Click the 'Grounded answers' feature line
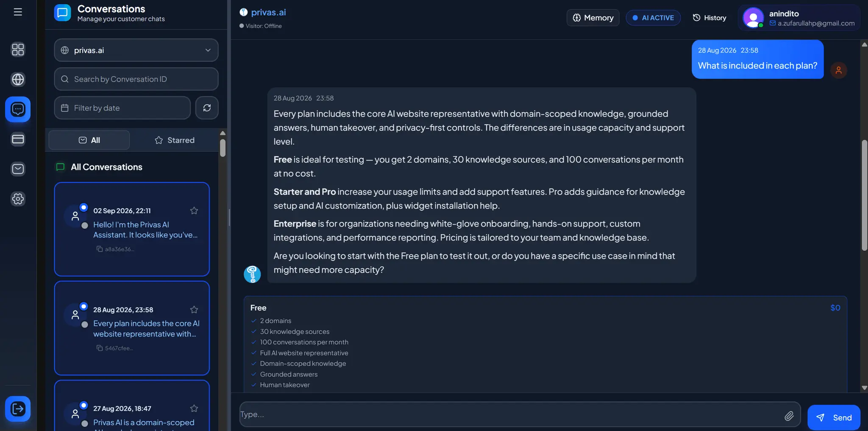This screenshot has height=431, width=868. [x=289, y=374]
